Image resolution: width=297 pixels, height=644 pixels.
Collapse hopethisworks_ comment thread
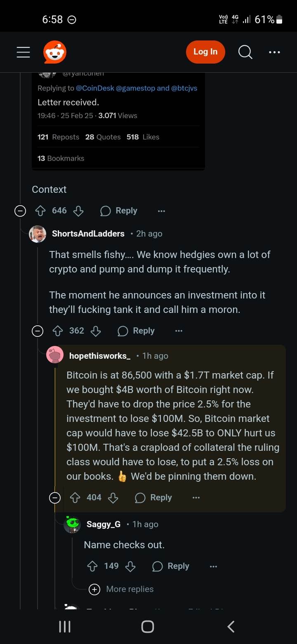[54, 498]
